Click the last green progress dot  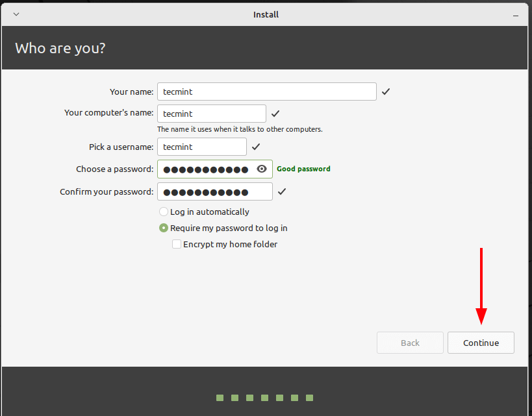pyautogui.click(x=310, y=398)
